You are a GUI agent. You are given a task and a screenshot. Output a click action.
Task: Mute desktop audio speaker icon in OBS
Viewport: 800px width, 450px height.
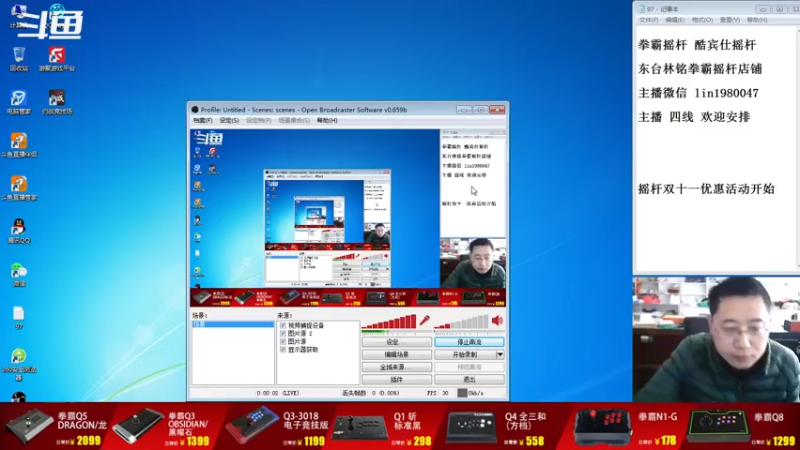[x=497, y=321]
